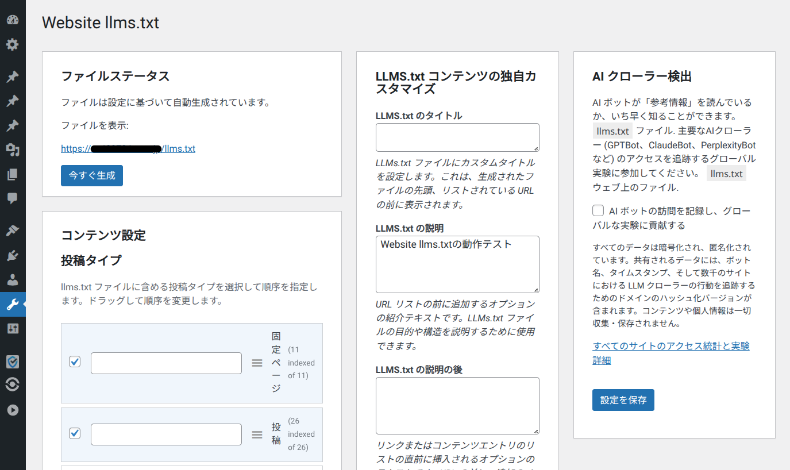790x470 pixels.
Task: Click into the LLMS.txt の説明 textarea
Action: [457, 264]
